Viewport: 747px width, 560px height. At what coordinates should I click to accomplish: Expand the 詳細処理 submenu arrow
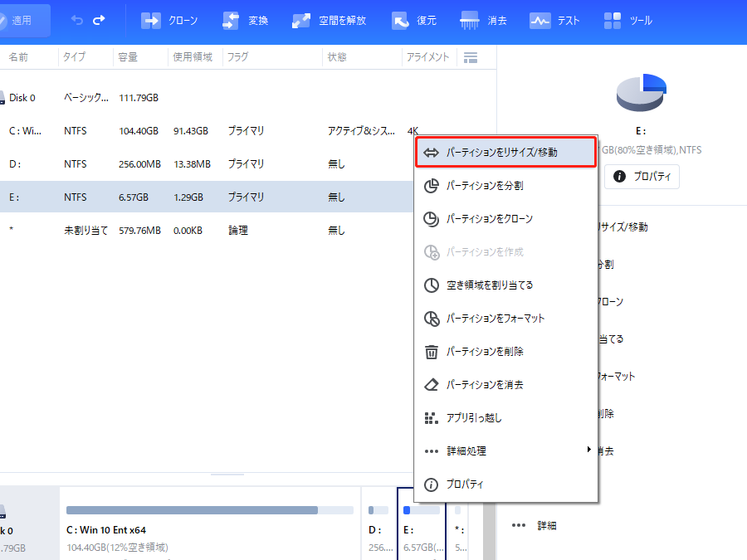(x=588, y=450)
